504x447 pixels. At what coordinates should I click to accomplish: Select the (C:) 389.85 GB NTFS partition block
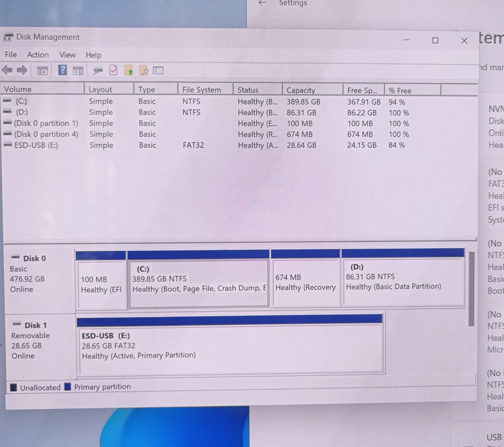(199, 284)
